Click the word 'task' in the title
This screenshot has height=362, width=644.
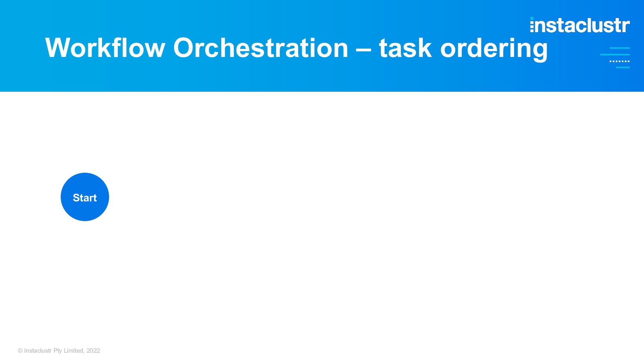click(405, 48)
